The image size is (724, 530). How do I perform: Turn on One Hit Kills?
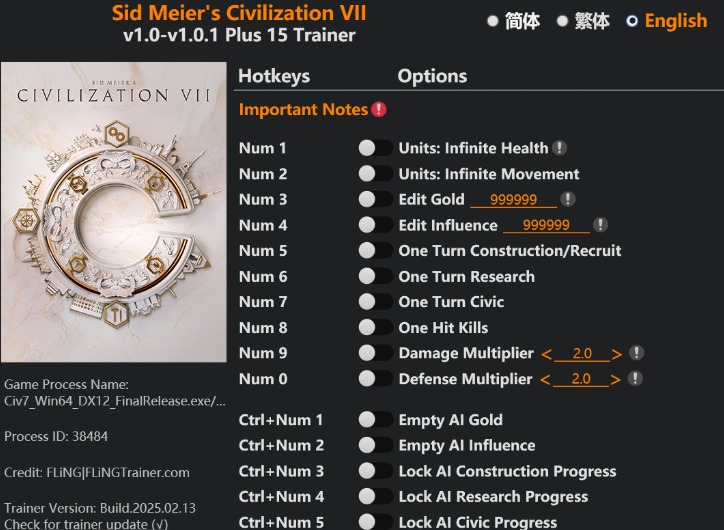point(375,328)
